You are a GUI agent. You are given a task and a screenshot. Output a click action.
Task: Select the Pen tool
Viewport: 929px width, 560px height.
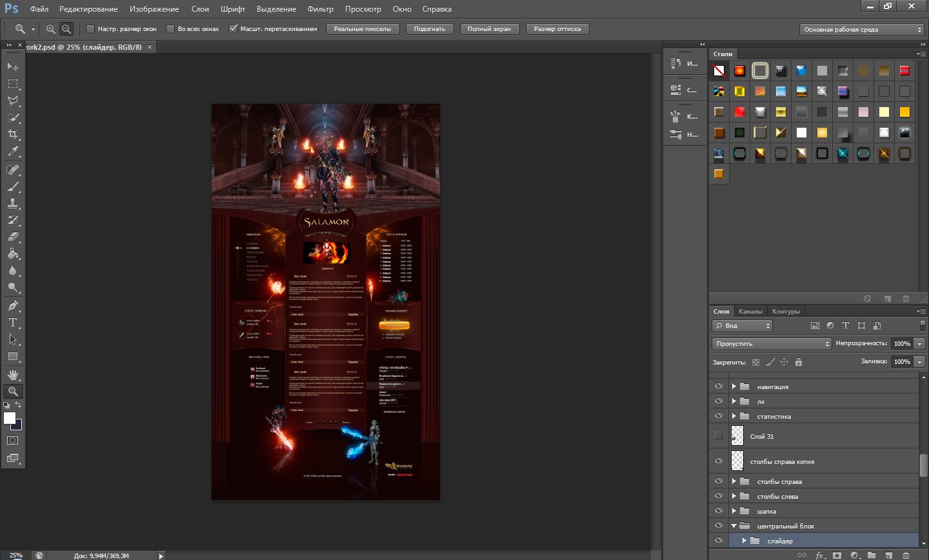pyautogui.click(x=13, y=306)
